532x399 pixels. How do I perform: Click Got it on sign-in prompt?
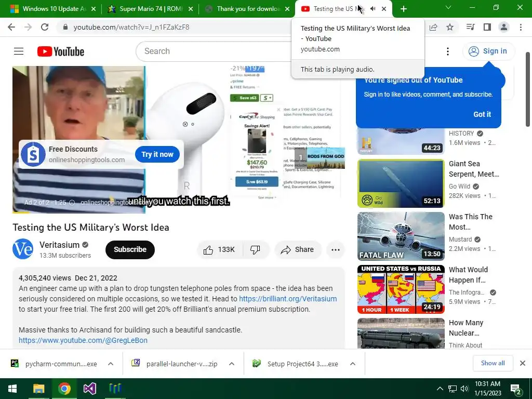tap(482, 114)
